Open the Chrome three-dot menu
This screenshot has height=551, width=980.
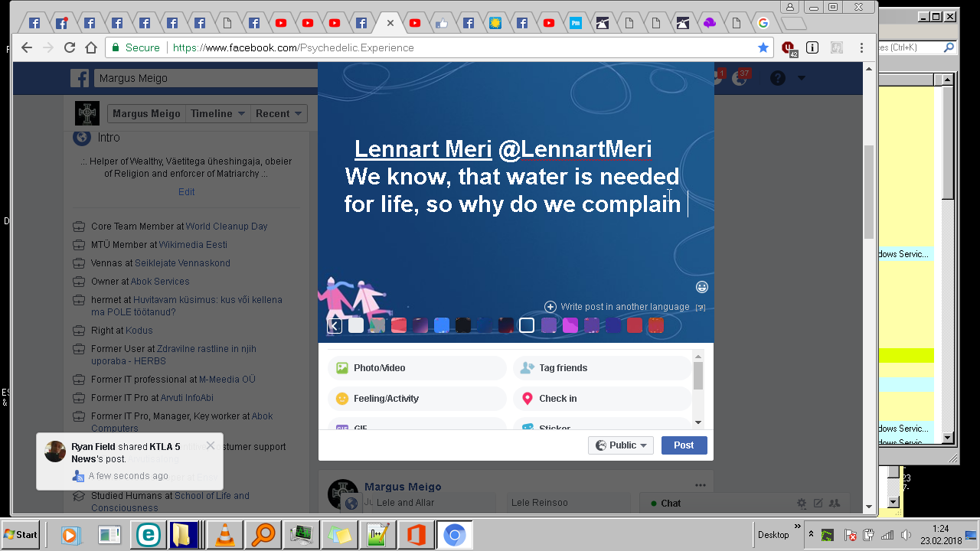(x=863, y=47)
